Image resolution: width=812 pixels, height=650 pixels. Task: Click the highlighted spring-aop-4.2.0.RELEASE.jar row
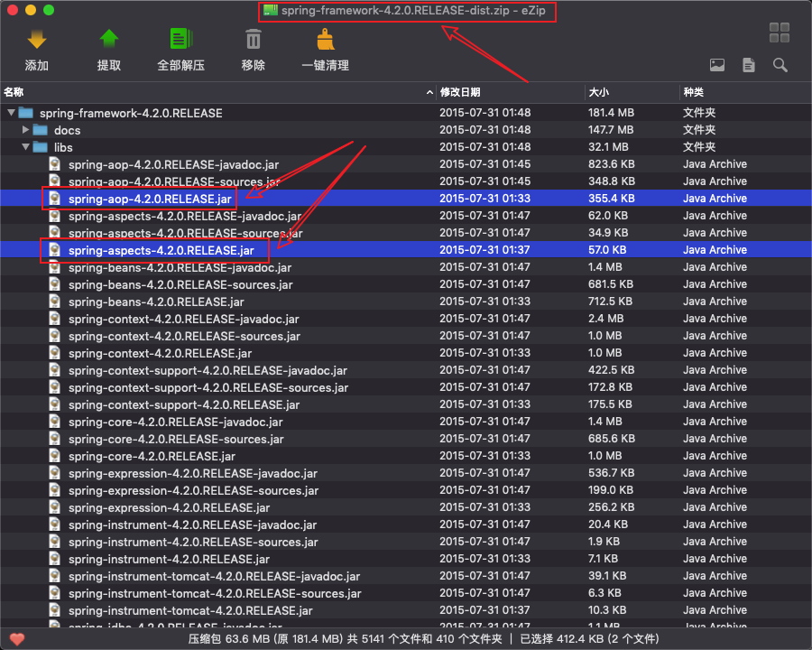(150, 198)
